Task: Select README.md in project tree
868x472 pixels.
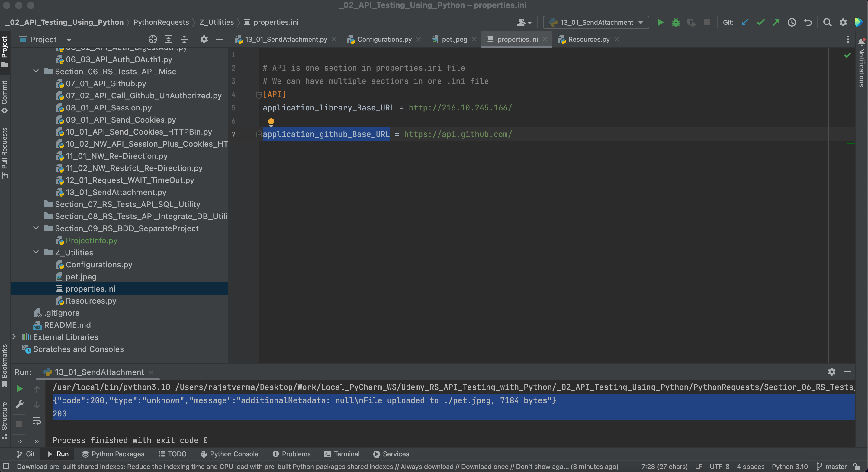Action: coord(67,325)
